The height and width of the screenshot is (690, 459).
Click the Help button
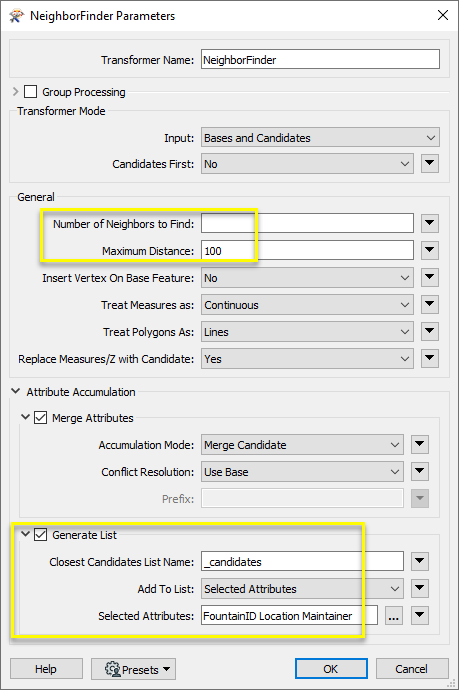pyautogui.click(x=46, y=669)
